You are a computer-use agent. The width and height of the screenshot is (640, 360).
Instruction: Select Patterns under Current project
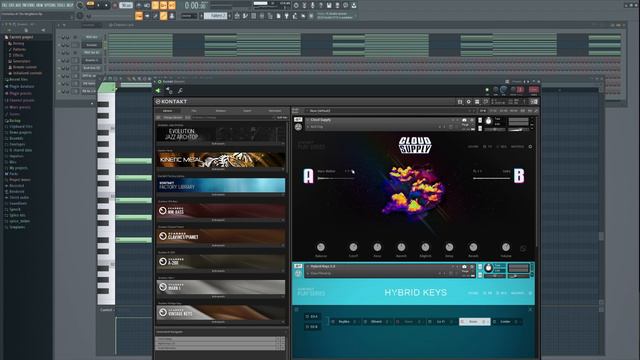tap(19, 49)
